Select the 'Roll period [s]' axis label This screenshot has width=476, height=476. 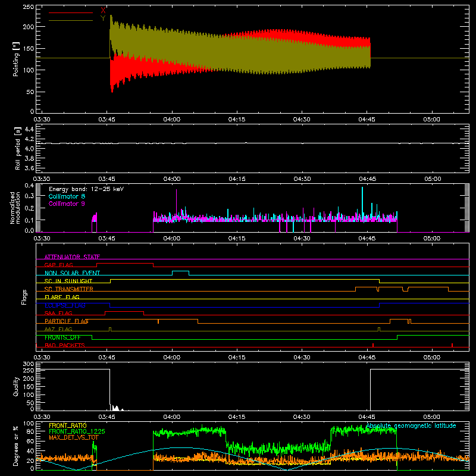click(x=18, y=148)
